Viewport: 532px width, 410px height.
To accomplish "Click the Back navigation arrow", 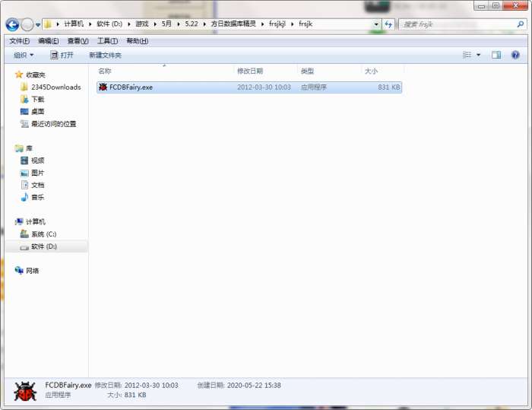I will pyautogui.click(x=12, y=24).
